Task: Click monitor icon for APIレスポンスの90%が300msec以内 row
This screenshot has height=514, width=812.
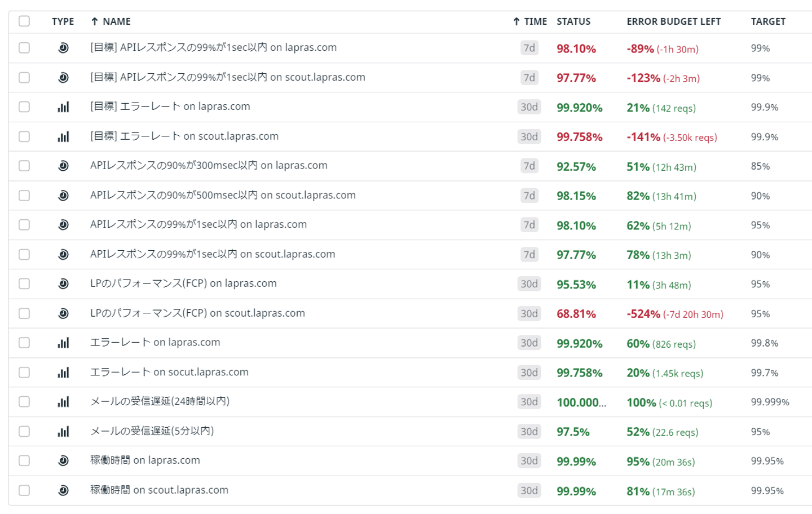Action: (x=63, y=166)
